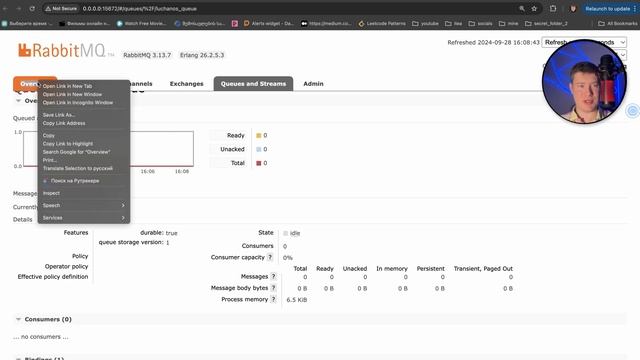640x360 pixels.
Task: Click the blue Unacked legend swatch
Action: (258, 149)
